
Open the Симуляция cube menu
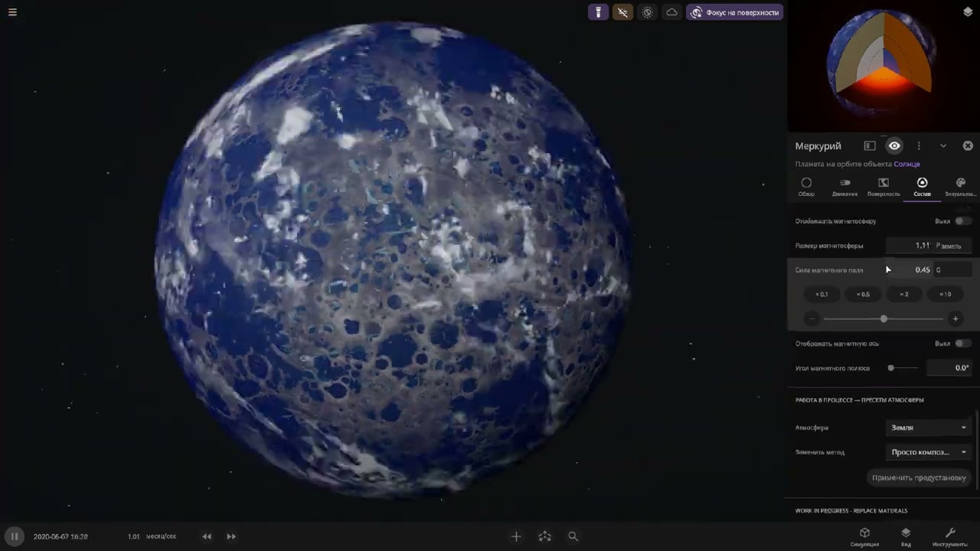pyautogui.click(x=864, y=536)
